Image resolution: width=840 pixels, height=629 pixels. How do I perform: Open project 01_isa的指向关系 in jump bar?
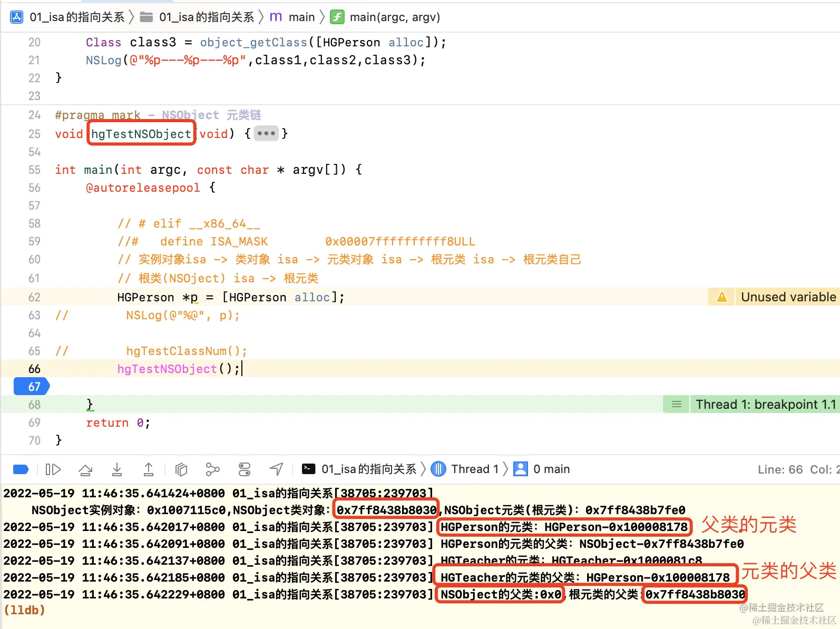(x=77, y=17)
